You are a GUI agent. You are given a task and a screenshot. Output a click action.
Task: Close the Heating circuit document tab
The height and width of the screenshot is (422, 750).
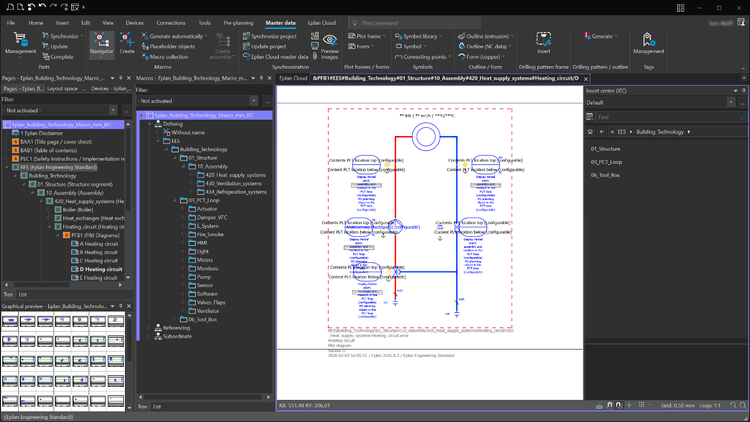click(585, 78)
